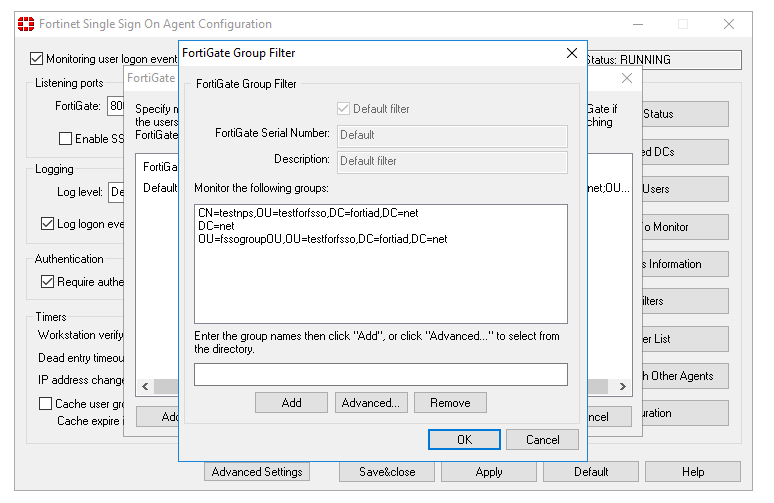This screenshot has width=774, height=503.
Task: Click the Information button on right
Action: [x=685, y=264]
